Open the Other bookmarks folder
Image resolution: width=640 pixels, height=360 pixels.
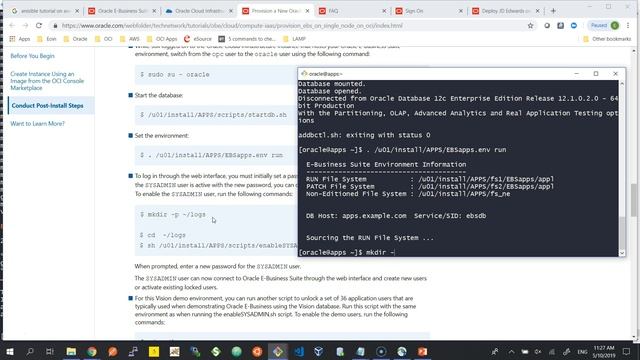click(x=607, y=39)
